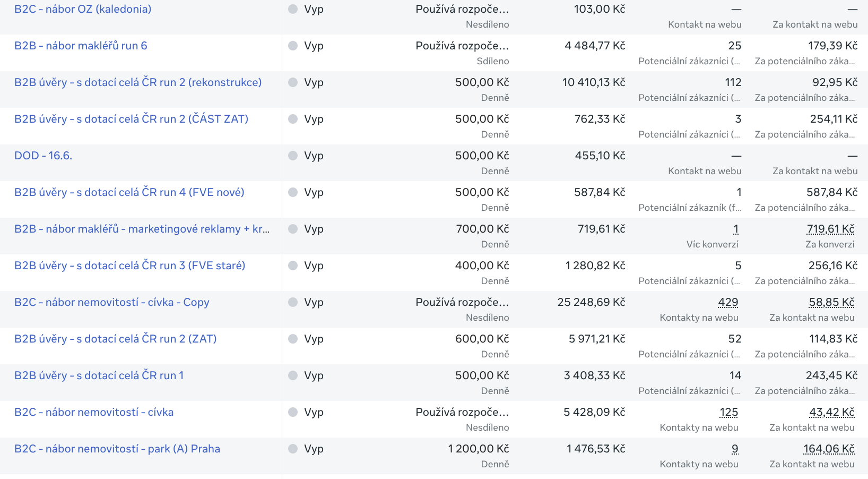Open B2B úvěry run 2 (ZAT) campaign
Image resolution: width=868 pixels, height=479 pixels.
click(116, 339)
